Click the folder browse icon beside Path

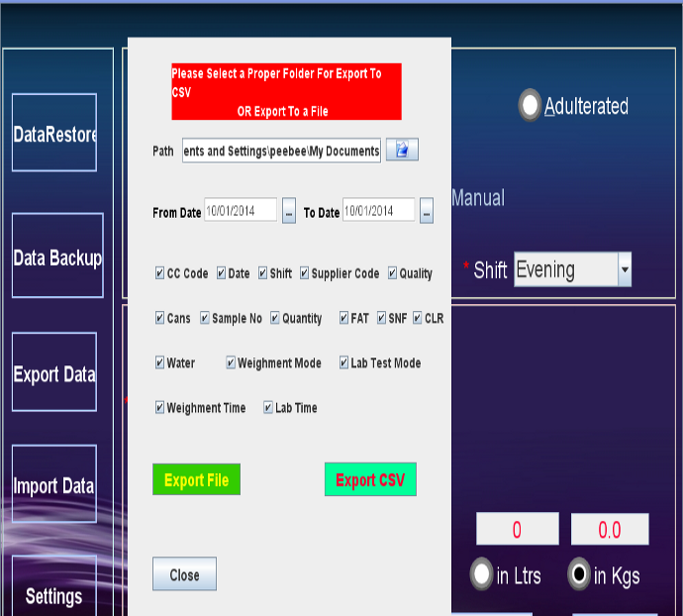coord(402,150)
